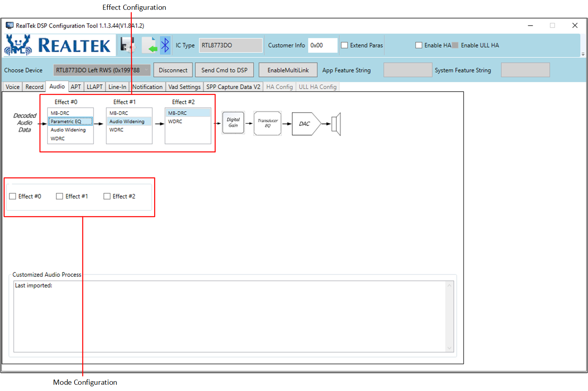Click the speaker output icon

tap(336, 124)
